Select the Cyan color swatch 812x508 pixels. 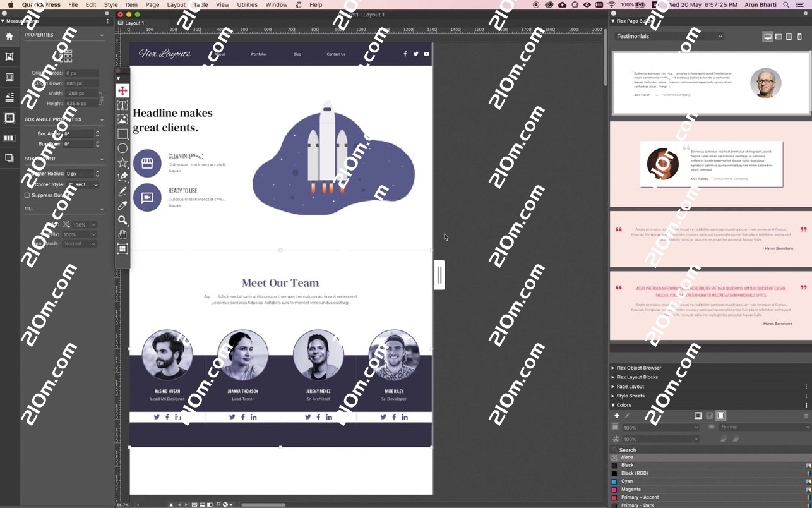tap(626, 481)
